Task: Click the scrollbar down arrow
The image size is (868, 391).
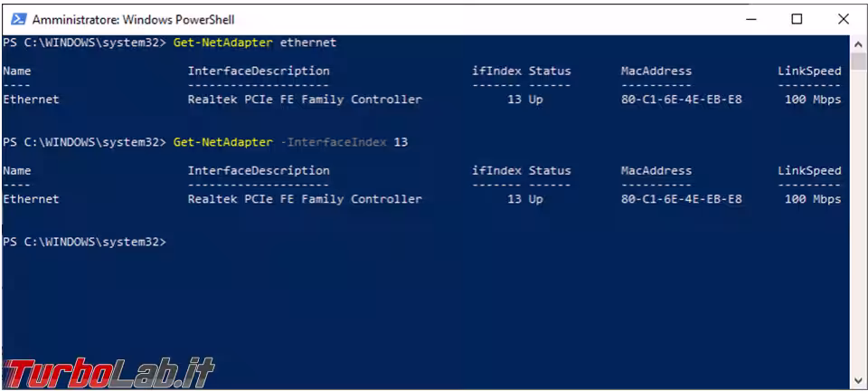Action: (858, 381)
